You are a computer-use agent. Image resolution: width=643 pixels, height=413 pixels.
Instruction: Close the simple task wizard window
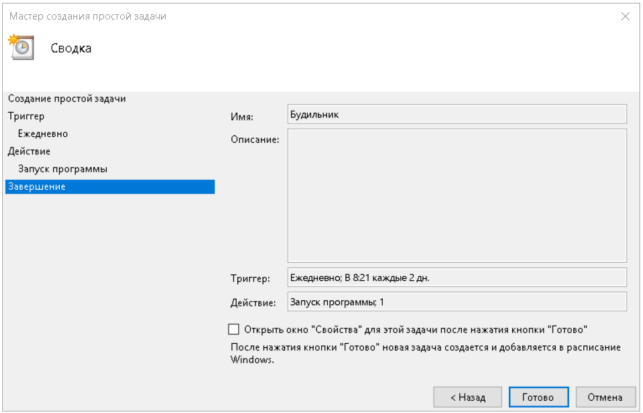pyautogui.click(x=625, y=16)
